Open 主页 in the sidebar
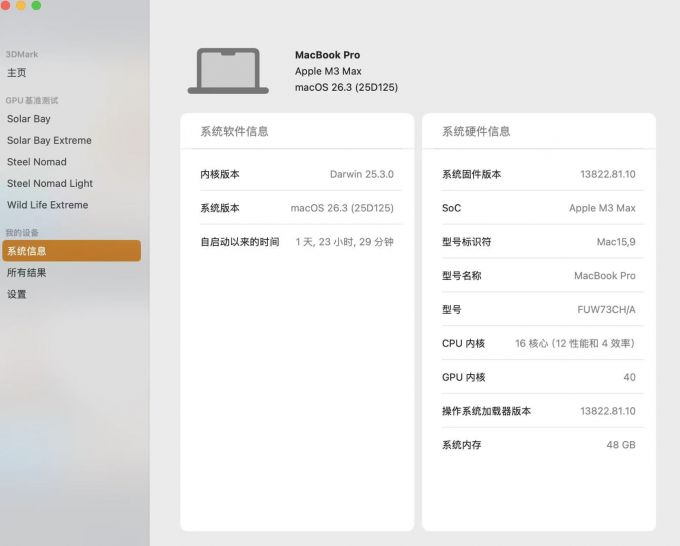Viewport: 680px width, 546px height. pyautogui.click(x=17, y=73)
